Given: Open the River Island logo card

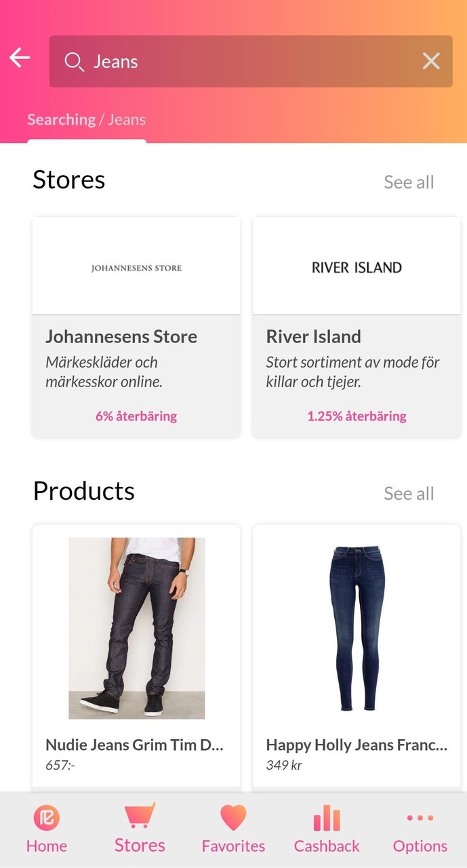Looking at the screenshot, I should pos(357,267).
